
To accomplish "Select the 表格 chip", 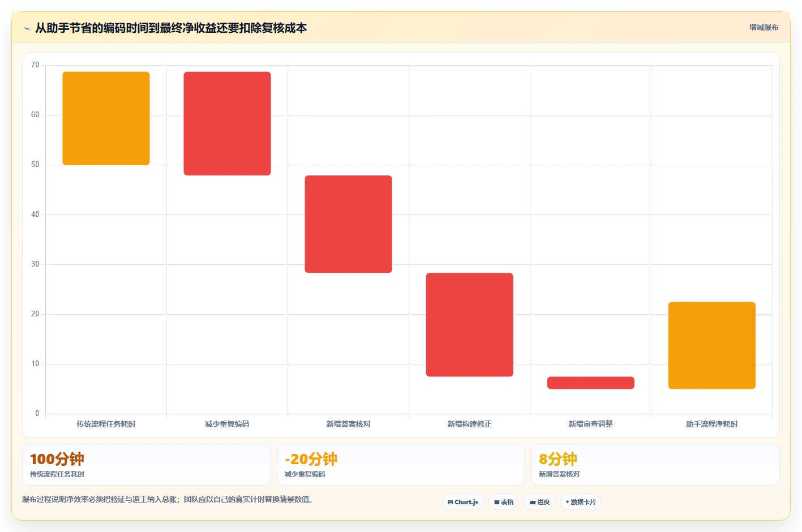I will pos(504,502).
